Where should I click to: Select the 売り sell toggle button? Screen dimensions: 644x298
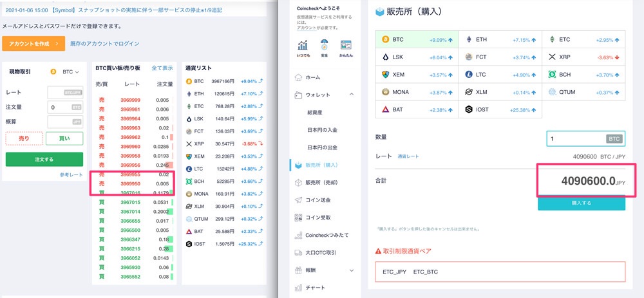(x=24, y=139)
